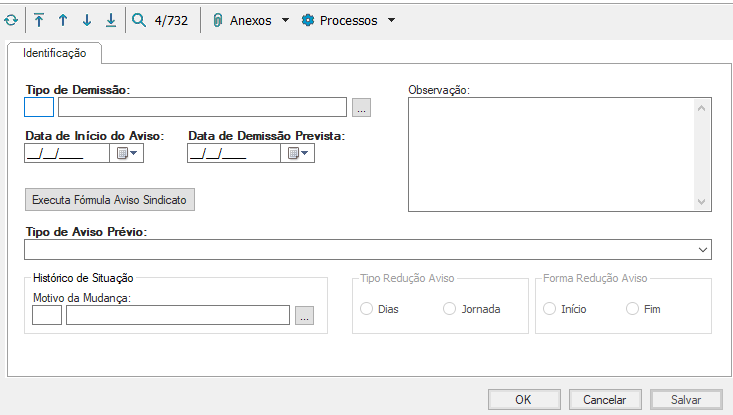Open calendar for Data de Início do Aviso
This screenshot has height=415, width=733.
point(128,153)
